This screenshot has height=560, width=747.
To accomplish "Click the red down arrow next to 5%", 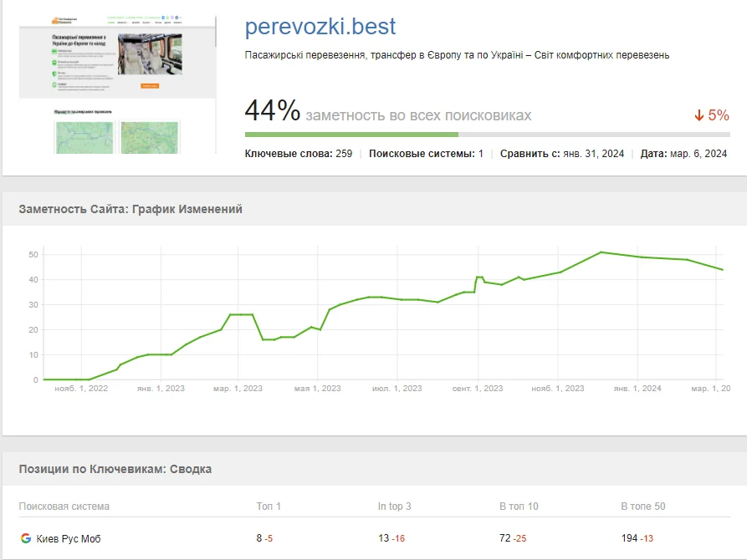I will [x=698, y=115].
